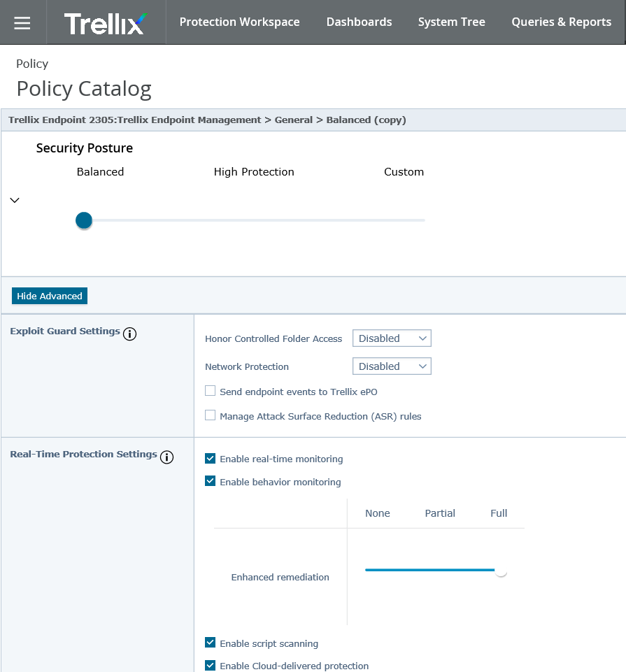Click Hide Advanced button
Image resolution: width=626 pixels, height=672 pixels.
pyautogui.click(x=49, y=296)
